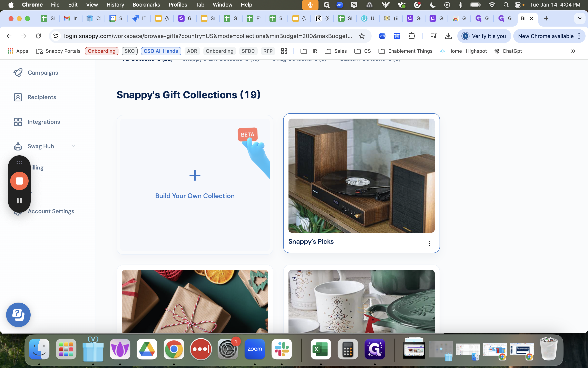
Task: Open Google Drive from the Dock
Action: pos(147,349)
